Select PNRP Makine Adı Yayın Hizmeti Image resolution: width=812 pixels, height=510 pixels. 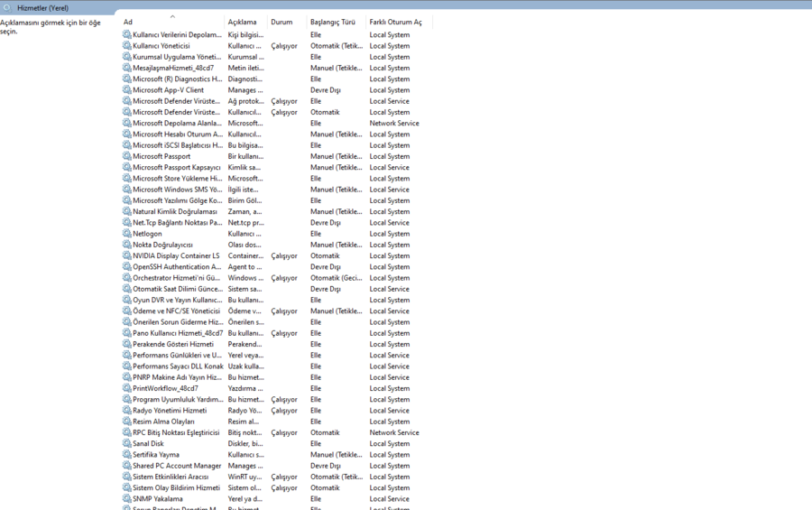click(x=277, y=377)
